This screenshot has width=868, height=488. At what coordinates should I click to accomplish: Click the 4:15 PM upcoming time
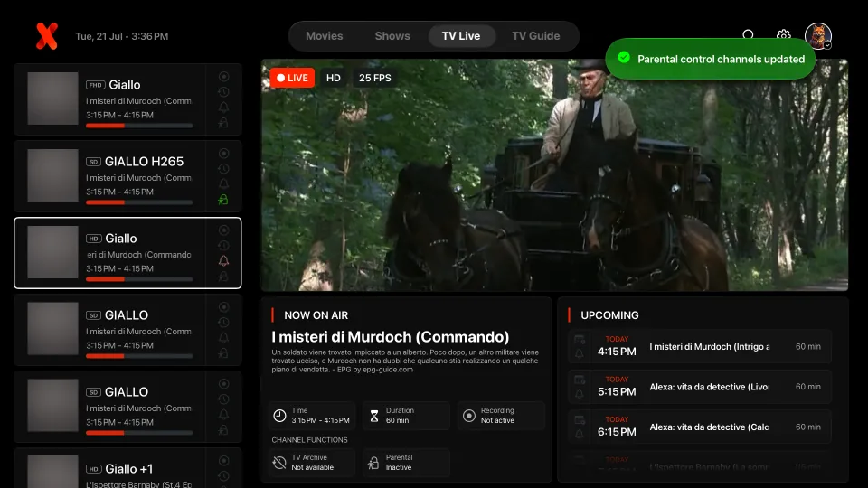(617, 352)
